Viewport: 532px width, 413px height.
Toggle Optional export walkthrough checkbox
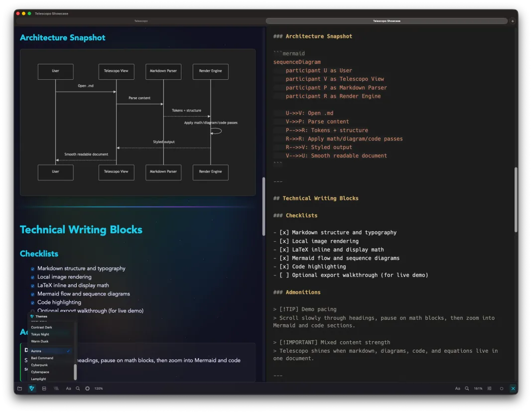32,311
